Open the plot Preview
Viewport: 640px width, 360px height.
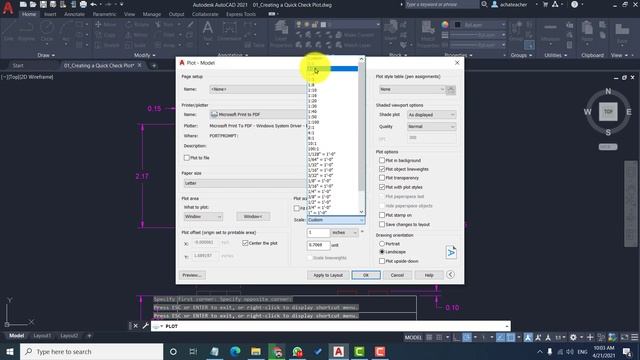[192, 275]
